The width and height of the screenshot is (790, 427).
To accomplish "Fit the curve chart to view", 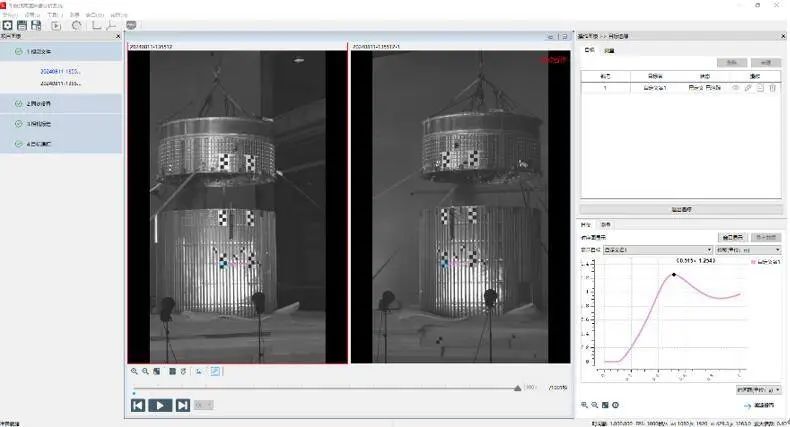I will (x=605, y=405).
